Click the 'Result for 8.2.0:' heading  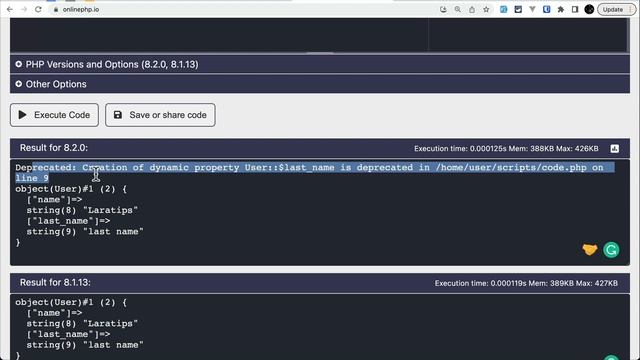click(54, 148)
